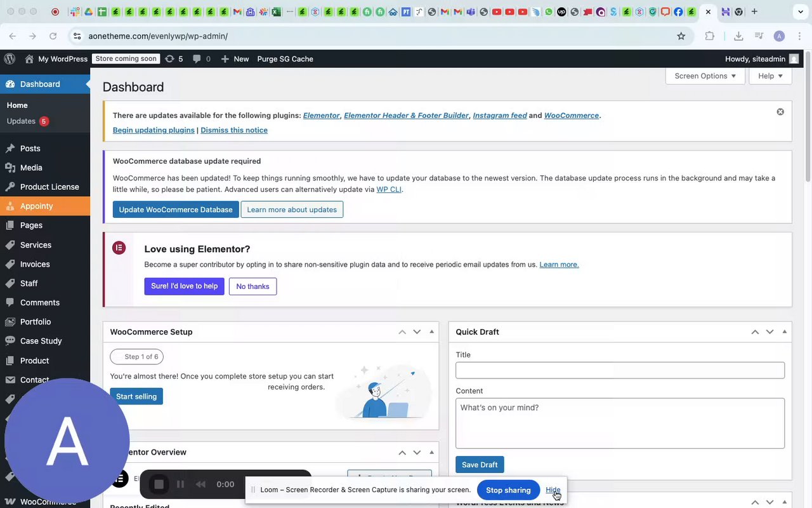Click Sure! I'd love to help
The height and width of the screenshot is (508, 812).
pos(184,286)
